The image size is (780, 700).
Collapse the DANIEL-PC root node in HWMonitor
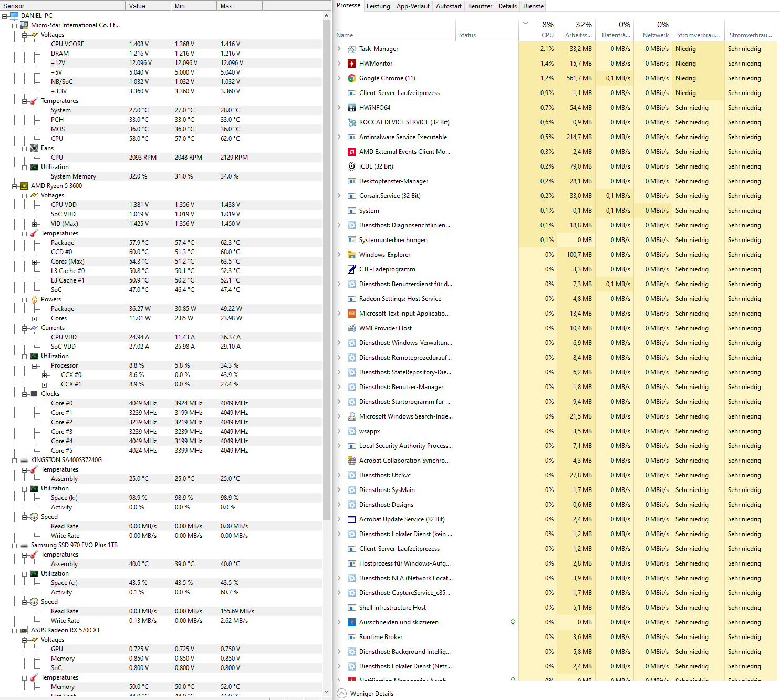(4, 16)
